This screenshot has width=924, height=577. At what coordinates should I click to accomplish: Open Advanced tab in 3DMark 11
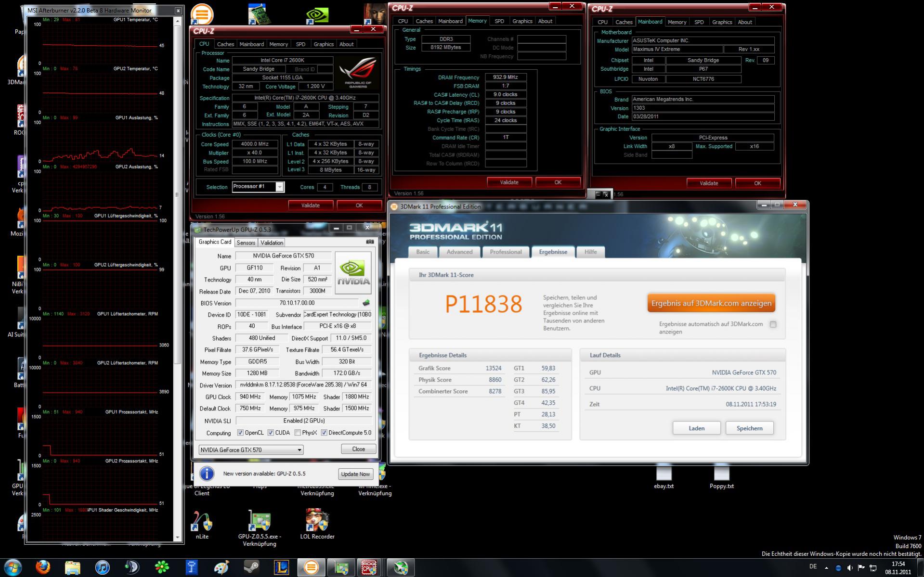pyautogui.click(x=459, y=252)
